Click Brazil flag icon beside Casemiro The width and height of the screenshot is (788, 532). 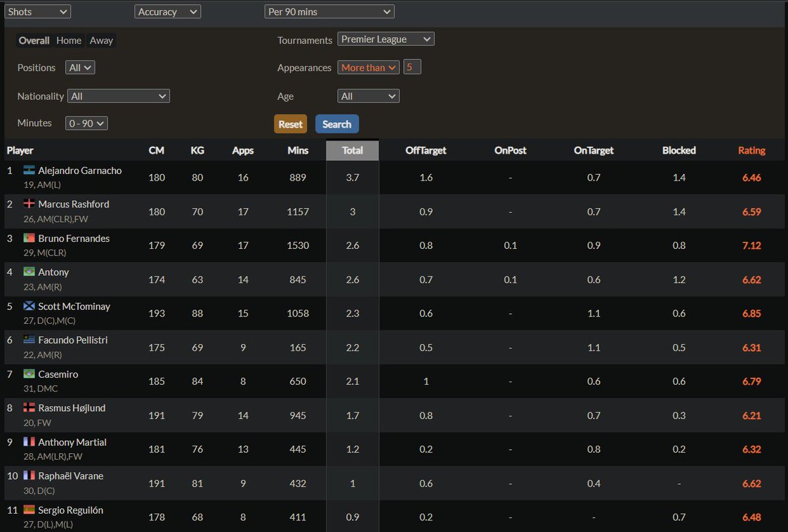point(29,374)
